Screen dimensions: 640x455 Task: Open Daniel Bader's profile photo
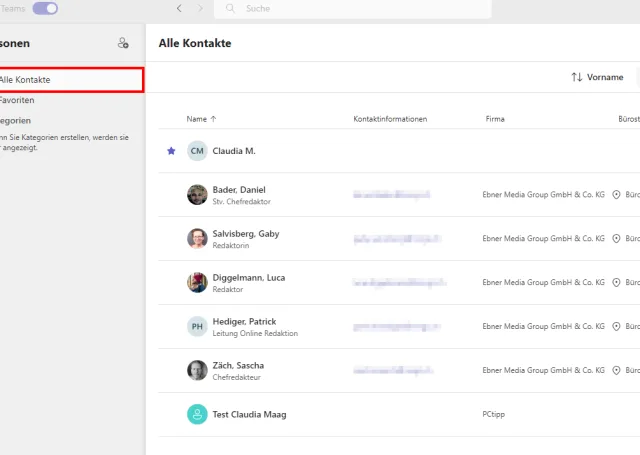(x=197, y=195)
